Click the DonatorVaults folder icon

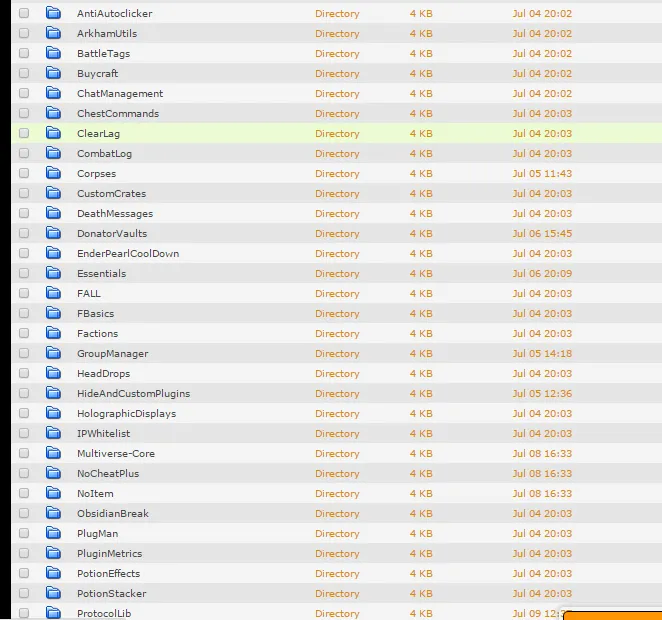tap(53, 233)
